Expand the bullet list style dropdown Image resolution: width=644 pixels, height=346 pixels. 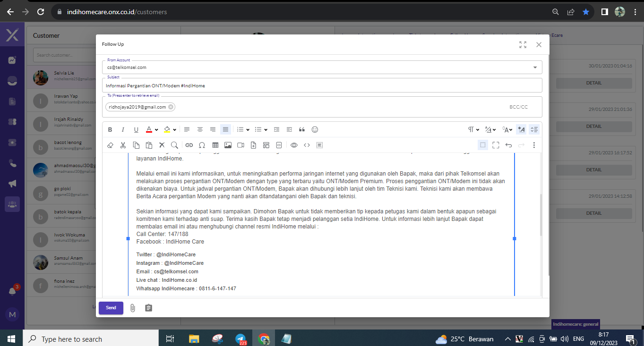[x=266, y=130]
